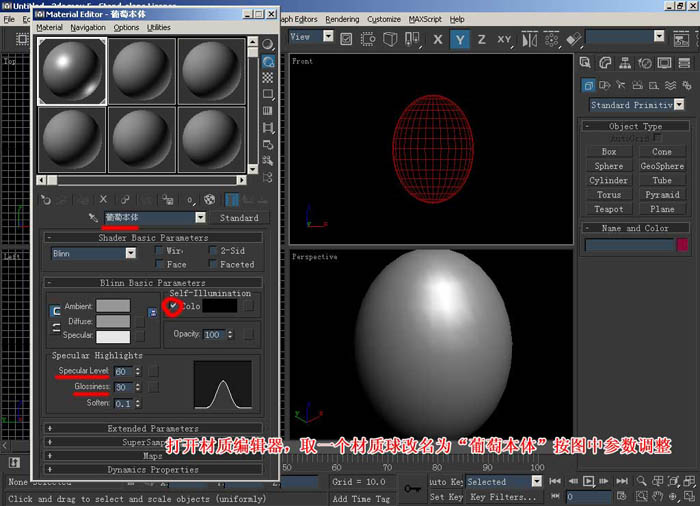Viewport: 700px width, 506px height.
Task: Collapse the Shader Basic Parameters rollout
Action: tap(153, 238)
